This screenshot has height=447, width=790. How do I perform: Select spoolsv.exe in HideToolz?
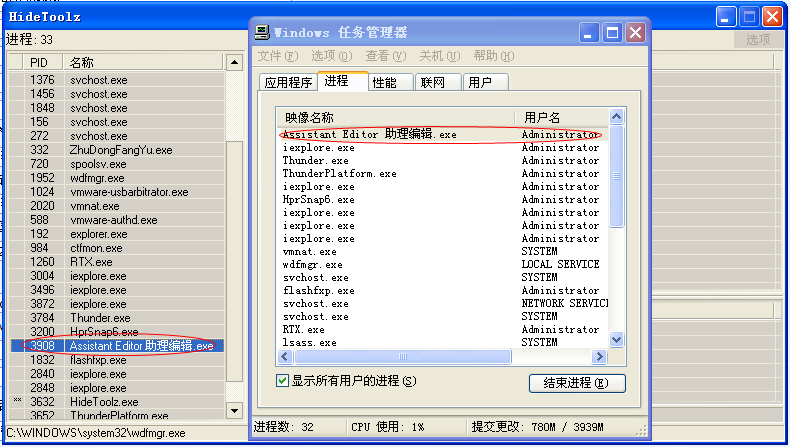coord(117,164)
